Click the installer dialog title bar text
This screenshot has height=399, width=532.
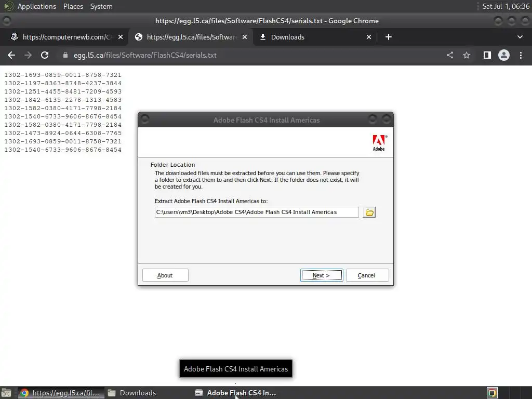pyautogui.click(x=267, y=120)
